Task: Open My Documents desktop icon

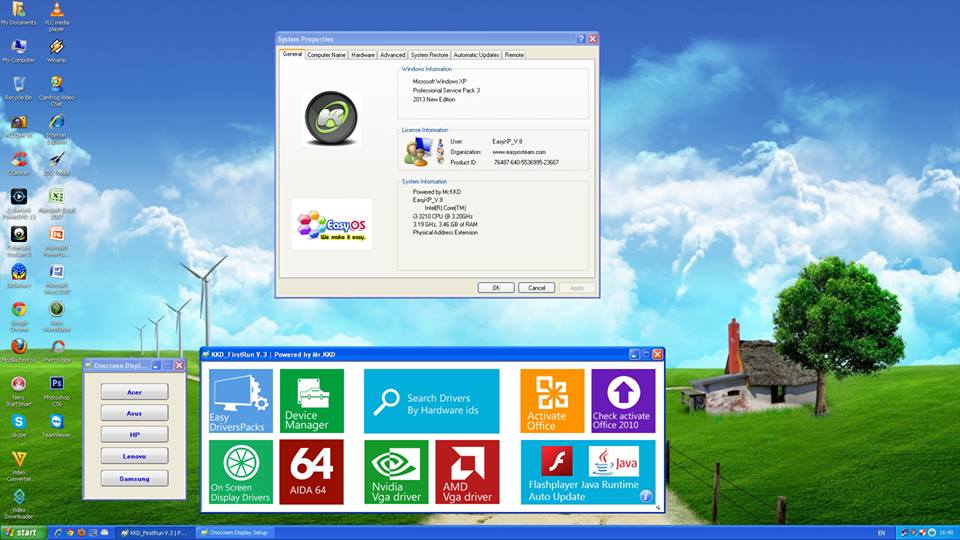Action: click(18, 13)
